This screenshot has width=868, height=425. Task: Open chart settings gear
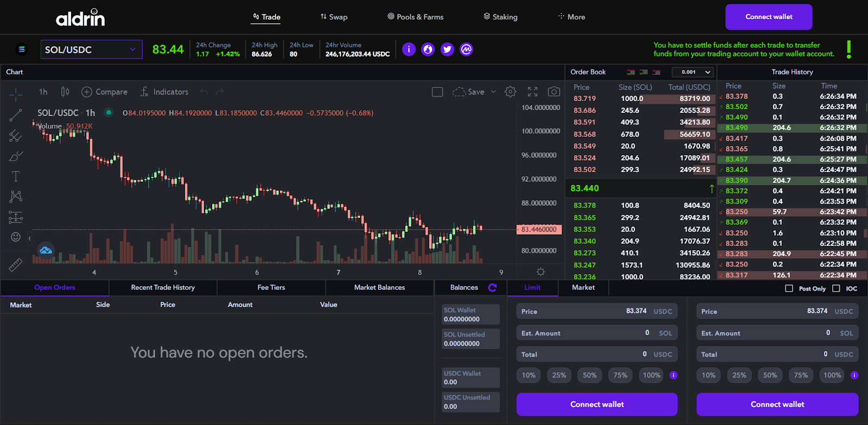tap(510, 92)
